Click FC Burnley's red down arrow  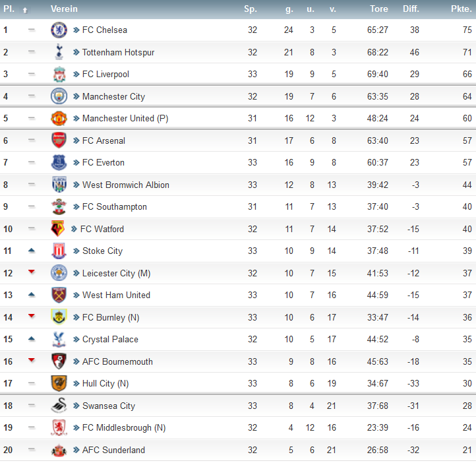[x=31, y=316]
